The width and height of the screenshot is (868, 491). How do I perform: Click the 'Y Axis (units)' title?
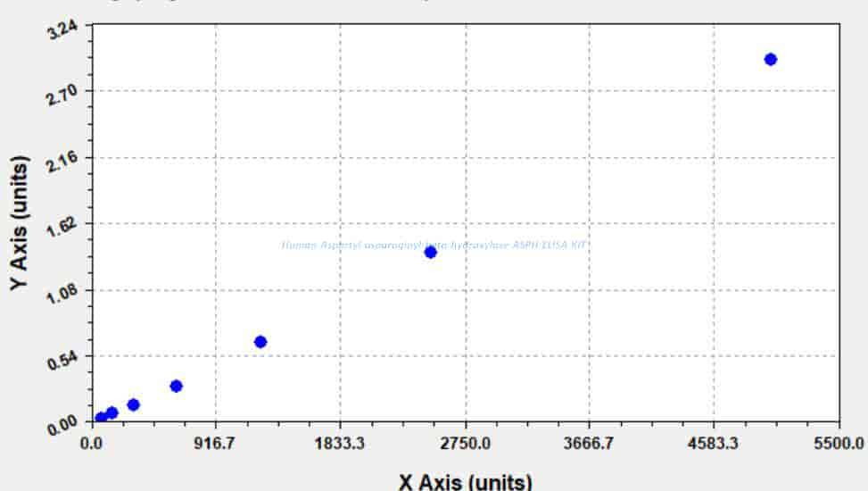(19, 223)
